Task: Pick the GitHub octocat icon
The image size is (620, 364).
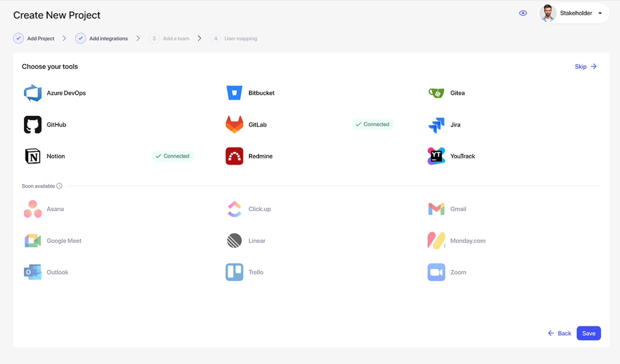Action: [33, 125]
